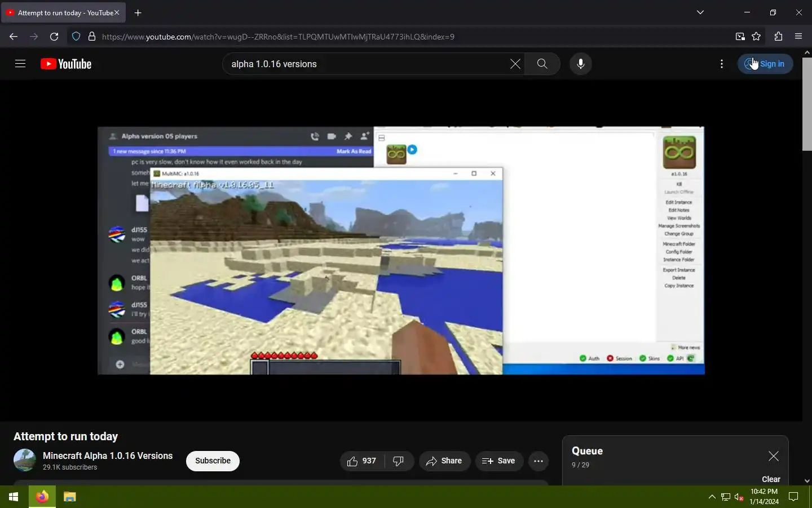Screen dimensions: 812x508
Task: Open the Extensions puzzle icon
Action: [778, 37]
